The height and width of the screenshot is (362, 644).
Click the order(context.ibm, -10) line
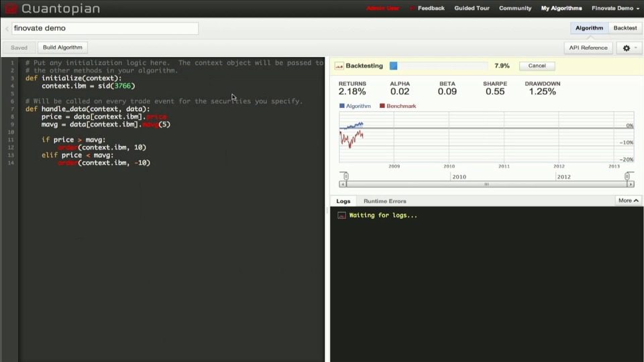(104, 163)
